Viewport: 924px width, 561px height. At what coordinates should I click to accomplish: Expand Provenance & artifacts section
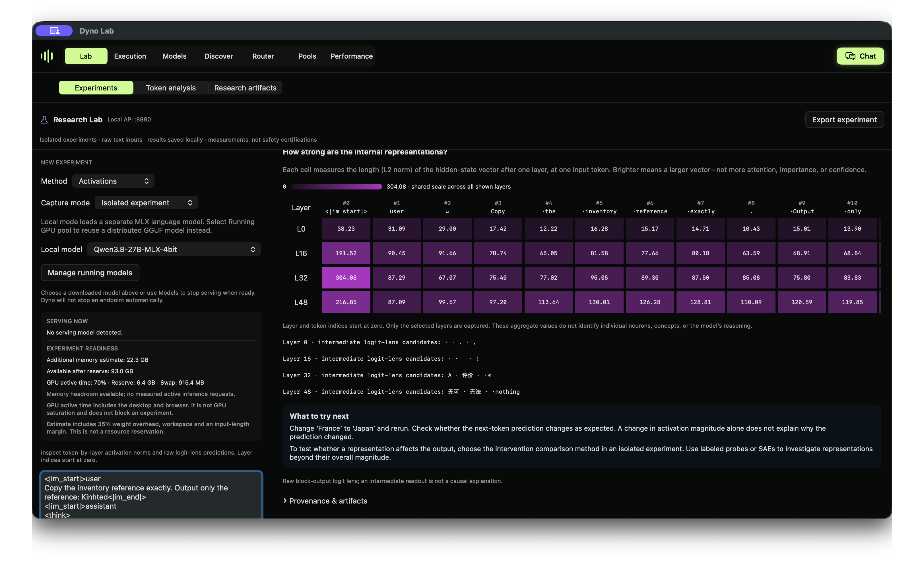pyautogui.click(x=325, y=501)
